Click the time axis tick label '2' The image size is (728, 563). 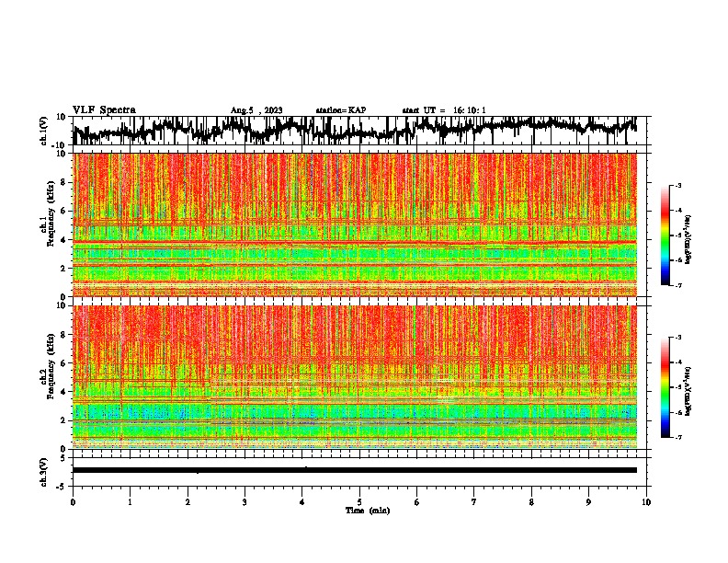[x=188, y=502]
